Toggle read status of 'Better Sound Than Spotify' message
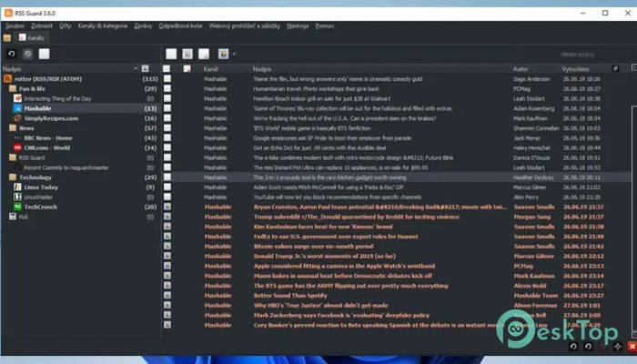Screen dimensions: 637x364 (x=167, y=296)
